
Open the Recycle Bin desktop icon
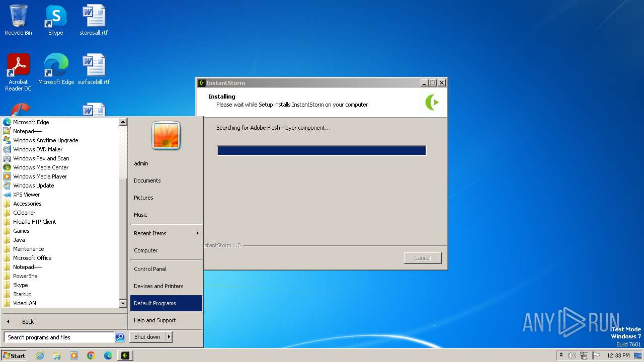(x=18, y=20)
